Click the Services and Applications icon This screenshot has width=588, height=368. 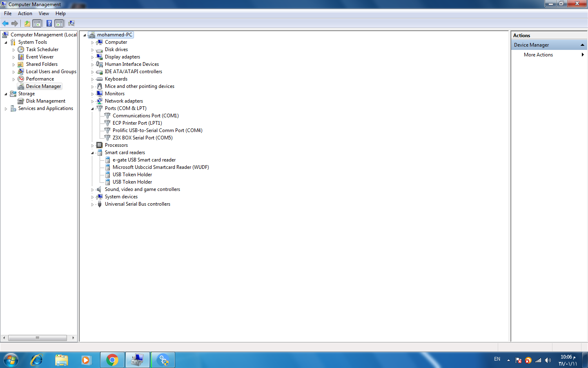click(x=13, y=108)
